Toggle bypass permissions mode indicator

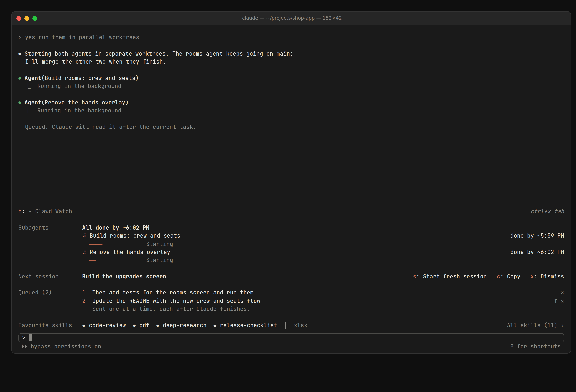point(61,347)
